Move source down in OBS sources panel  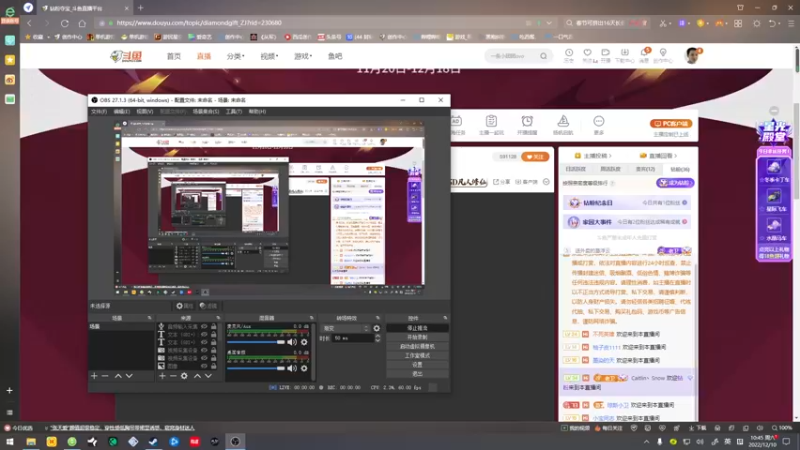tap(208, 376)
